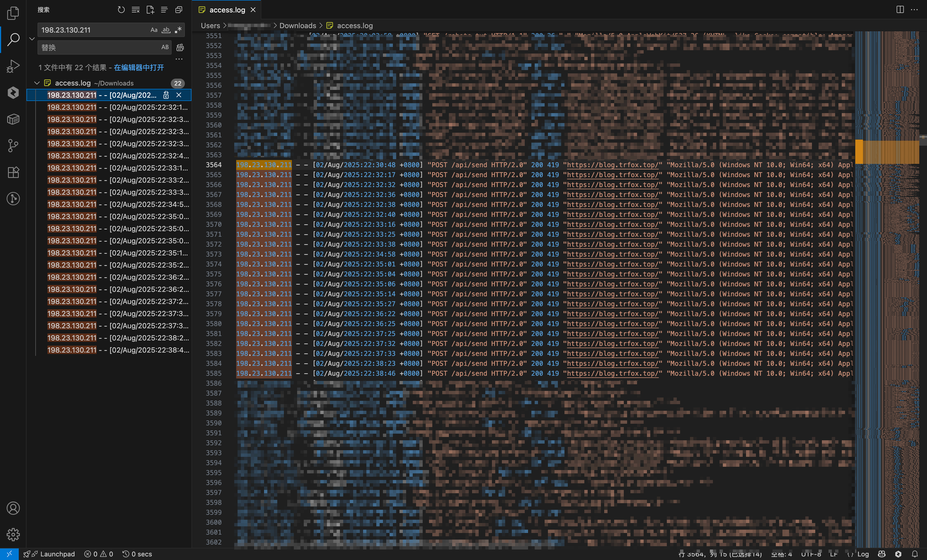Collapse all search results
Screen dimensions: 927x560
pos(179,10)
